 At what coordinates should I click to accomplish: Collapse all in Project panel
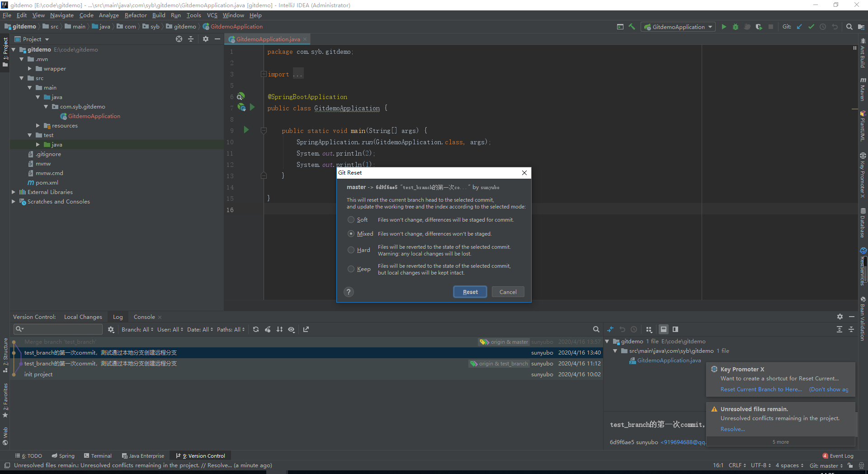point(191,39)
